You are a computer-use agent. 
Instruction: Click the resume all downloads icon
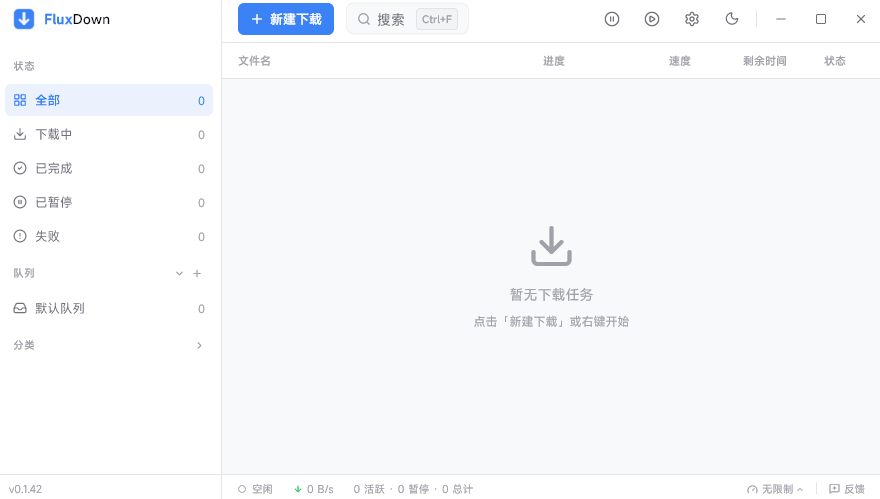[x=652, y=19]
